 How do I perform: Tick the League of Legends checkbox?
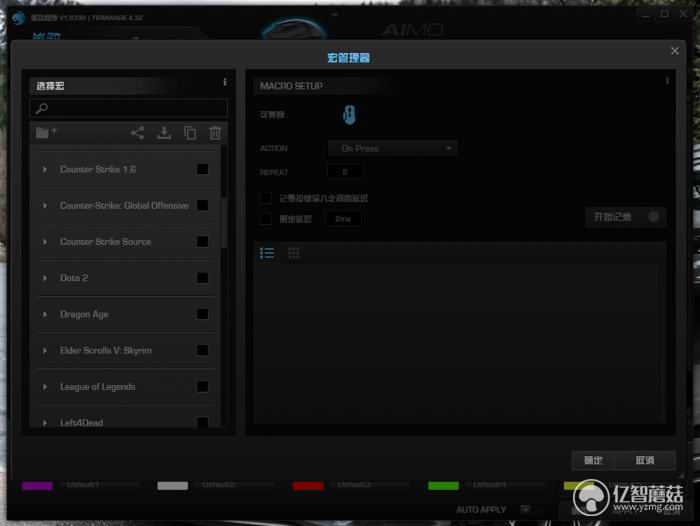click(202, 386)
